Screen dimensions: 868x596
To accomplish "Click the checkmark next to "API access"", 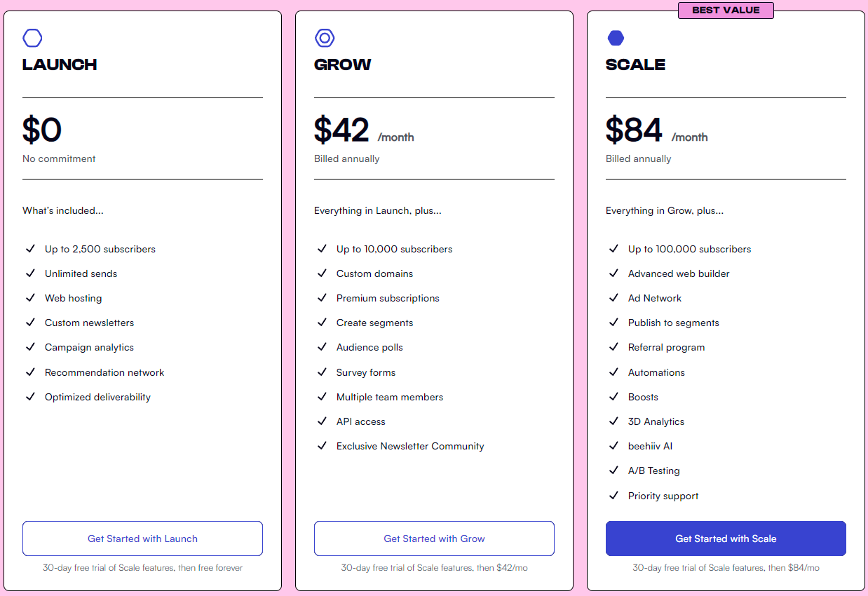I will [x=322, y=421].
